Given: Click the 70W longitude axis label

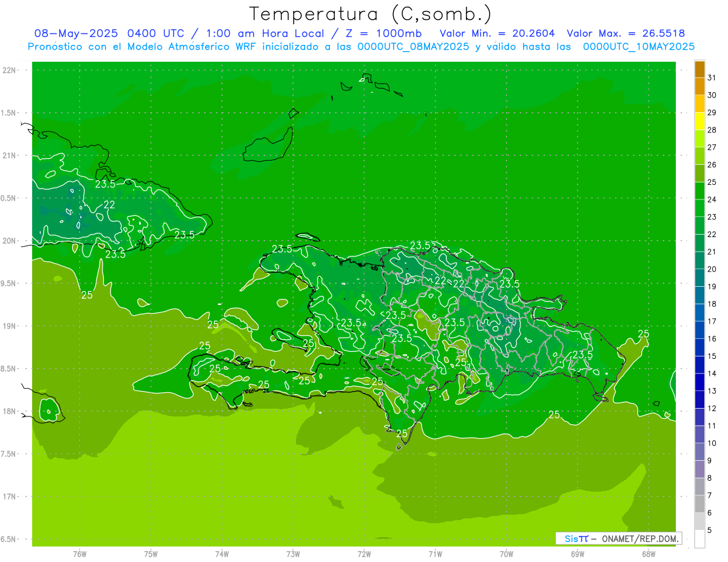Looking at the screenshot, I should [507, 554].
